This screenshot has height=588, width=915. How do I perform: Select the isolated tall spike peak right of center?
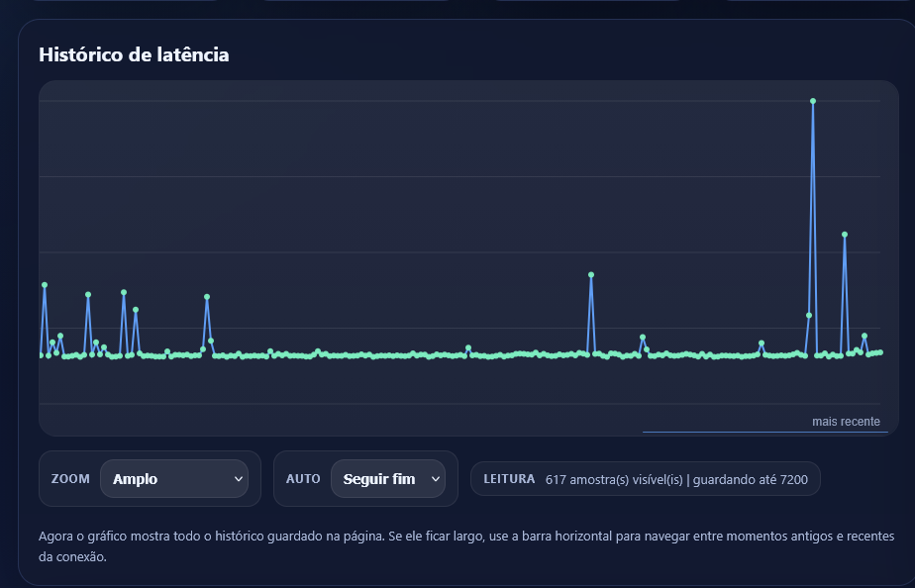591,275
